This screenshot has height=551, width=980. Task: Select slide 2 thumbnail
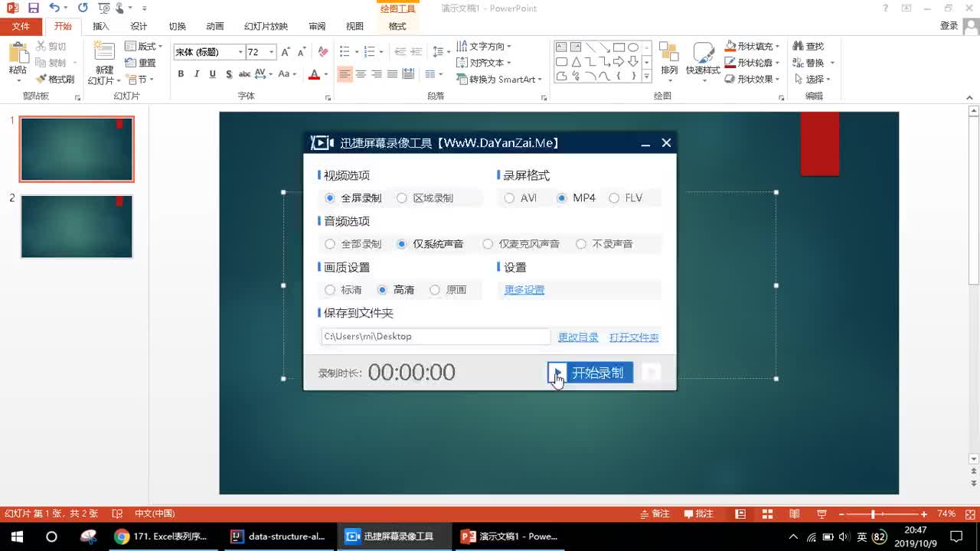(x=77, y=227)
